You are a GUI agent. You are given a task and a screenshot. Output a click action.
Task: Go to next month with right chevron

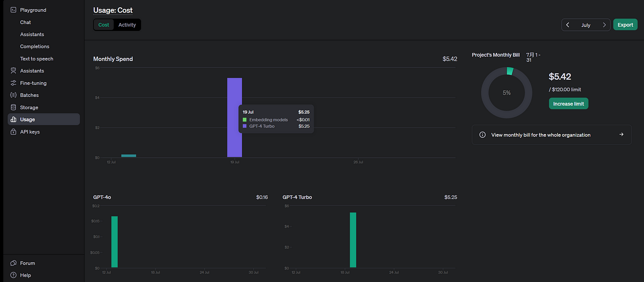604,25
